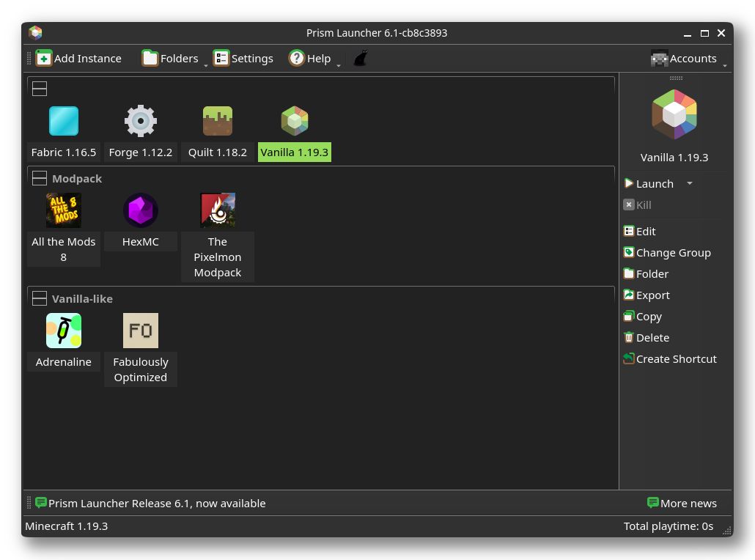Screen dimensions: 755x560
Task: Open the More news link
Action: [682, 504]
